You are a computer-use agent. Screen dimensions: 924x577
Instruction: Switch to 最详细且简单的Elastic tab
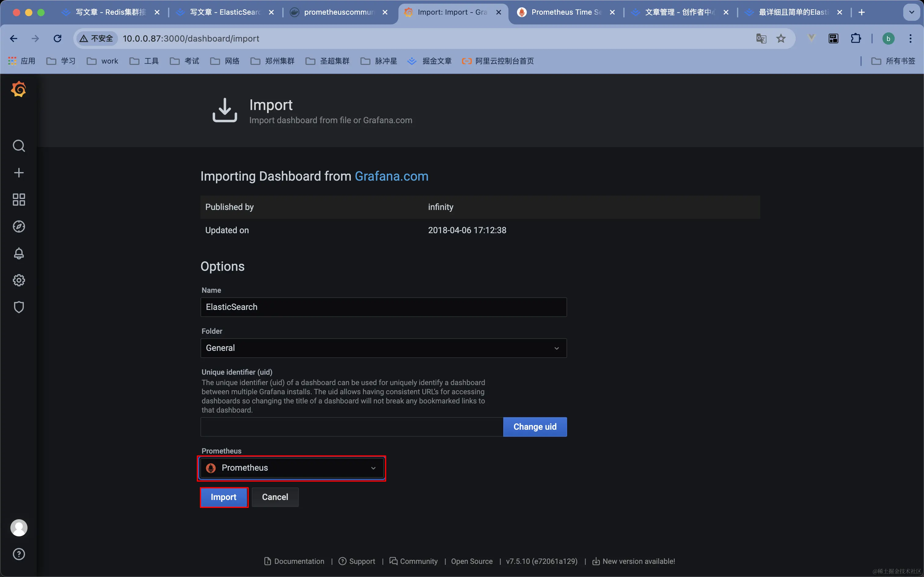[793, 12]
